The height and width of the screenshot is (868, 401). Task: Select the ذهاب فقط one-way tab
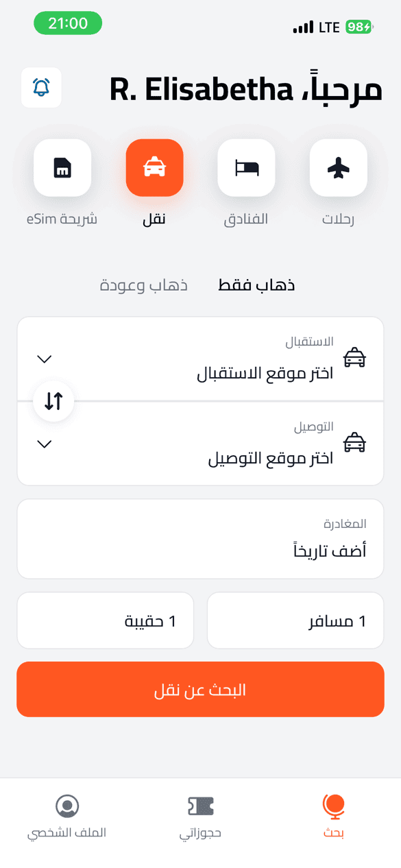256,284
